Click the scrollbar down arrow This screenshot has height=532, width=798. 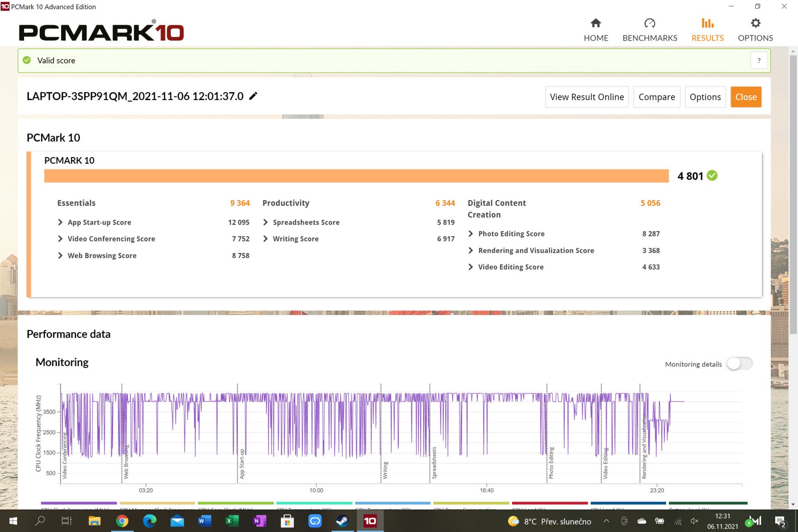(793, 505)
